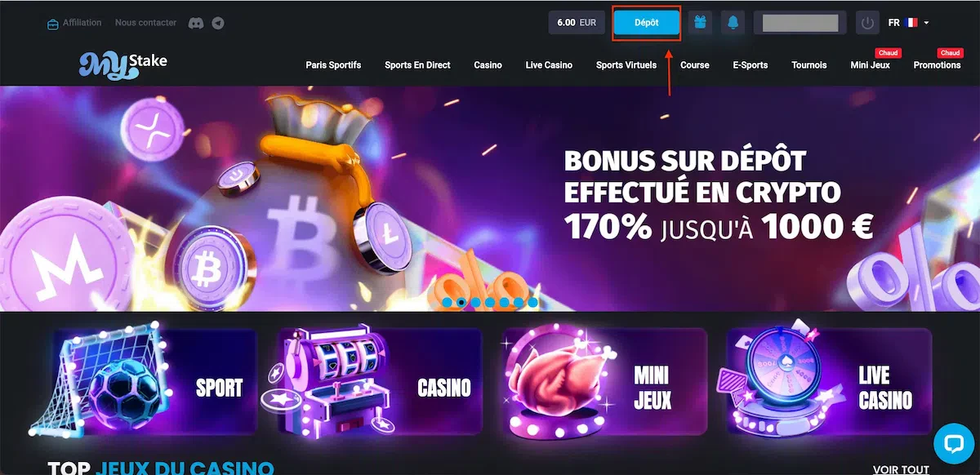Click the MyStake logo

pos(123,65)
